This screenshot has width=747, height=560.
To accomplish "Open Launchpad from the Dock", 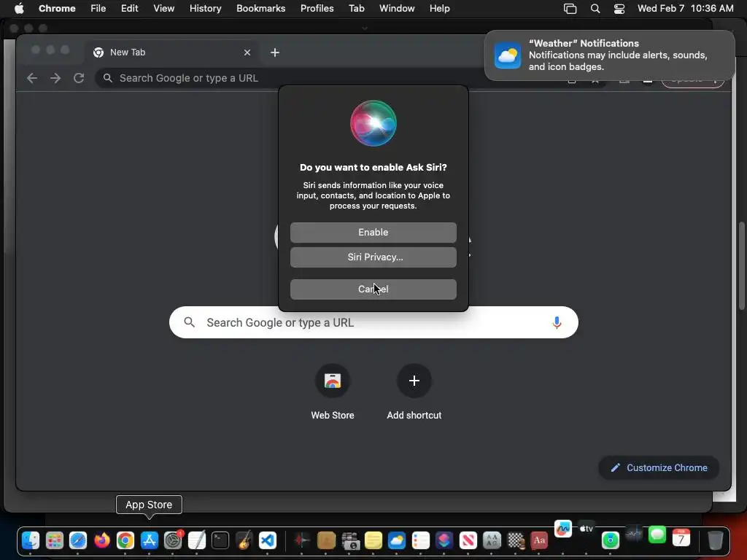I will click(54, 540).
